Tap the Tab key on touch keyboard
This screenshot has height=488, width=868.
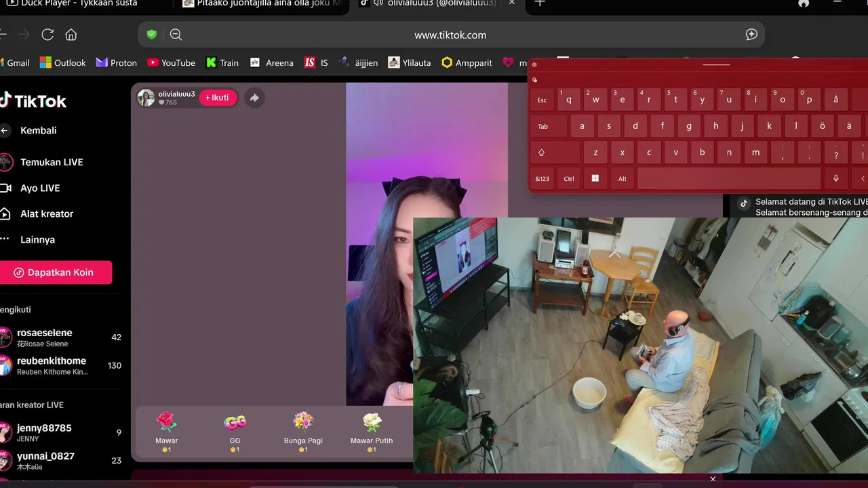(x=549, y=126)
